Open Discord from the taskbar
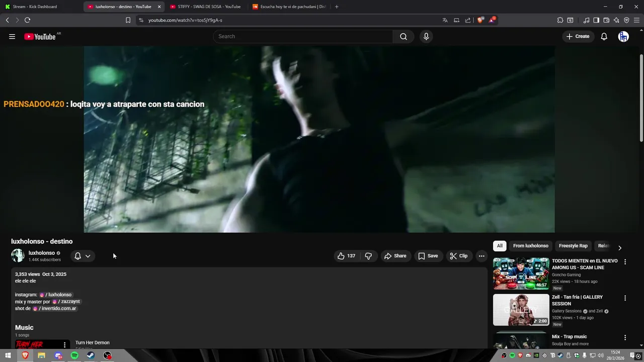 tap(58, 355)
